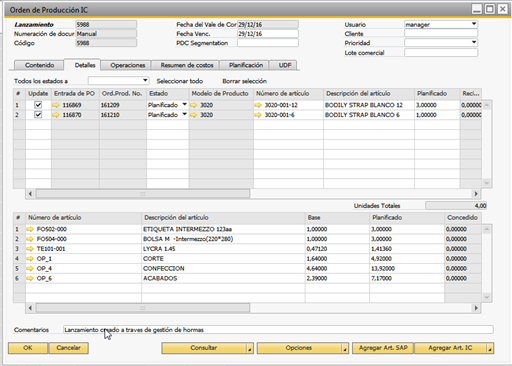Click right arrow of the upper table scrollbar
512x366 pixels.
click(x=476, y=194)
